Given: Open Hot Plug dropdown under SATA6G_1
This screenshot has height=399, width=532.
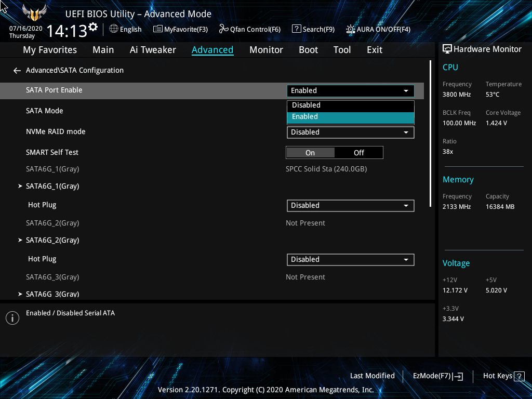Looking at the screenshot, I should (x=351, y=206).
